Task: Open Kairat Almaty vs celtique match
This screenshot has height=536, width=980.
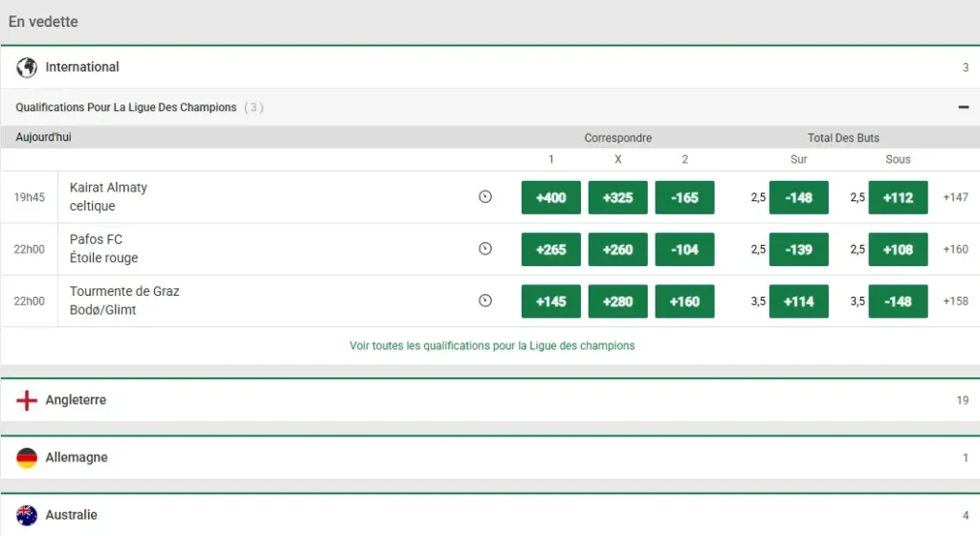Action: 108,197
